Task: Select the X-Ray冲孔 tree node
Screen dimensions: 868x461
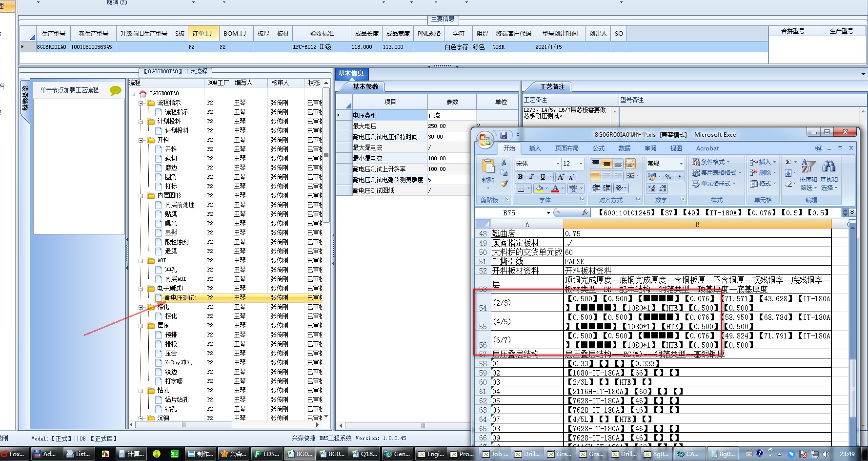Action: 179,363
